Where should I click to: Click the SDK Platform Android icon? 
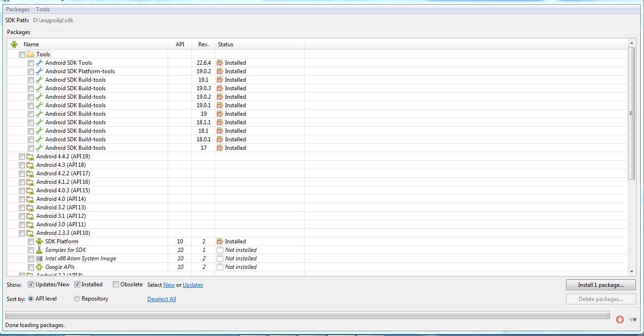coord(39,241)
